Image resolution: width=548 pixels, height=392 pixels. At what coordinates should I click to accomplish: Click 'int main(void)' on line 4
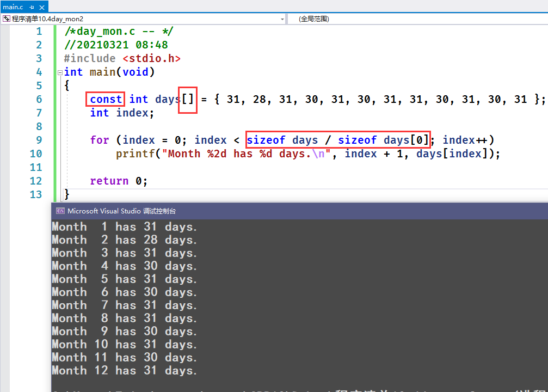(109, 72)
